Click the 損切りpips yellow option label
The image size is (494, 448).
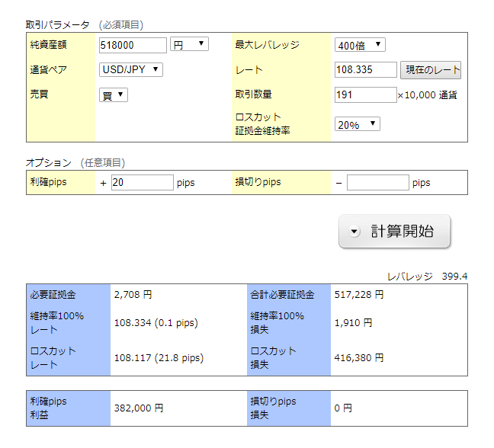[258, 182]
